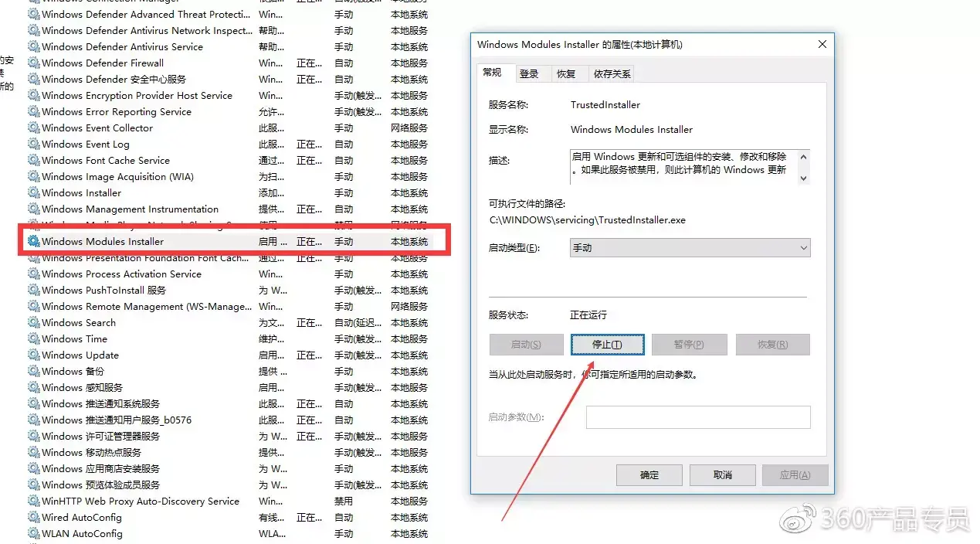980x544 pixels.
Task: Click the TrustedInstaller service name value
Action: click(x=605, y=105)
